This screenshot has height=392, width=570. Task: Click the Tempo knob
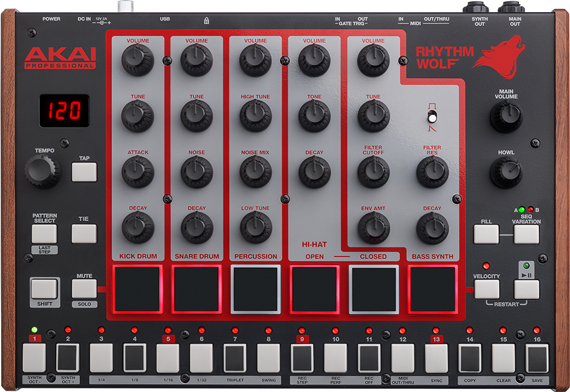43,171
